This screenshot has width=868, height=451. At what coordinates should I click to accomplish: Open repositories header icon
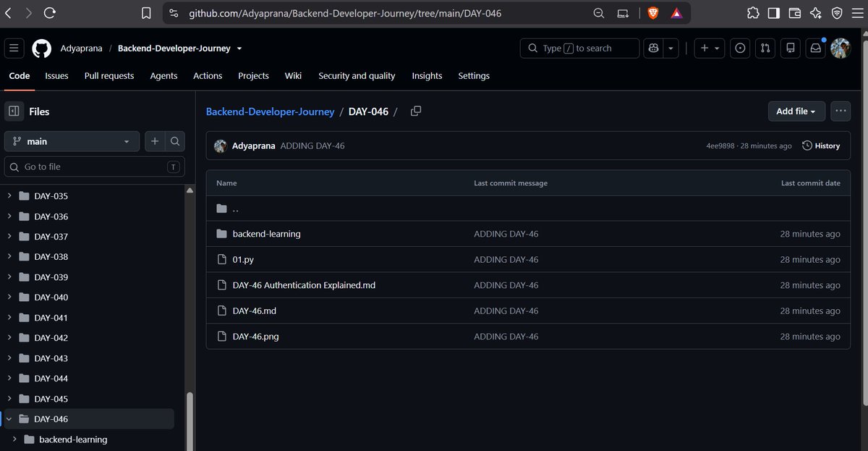click(791, 49)
